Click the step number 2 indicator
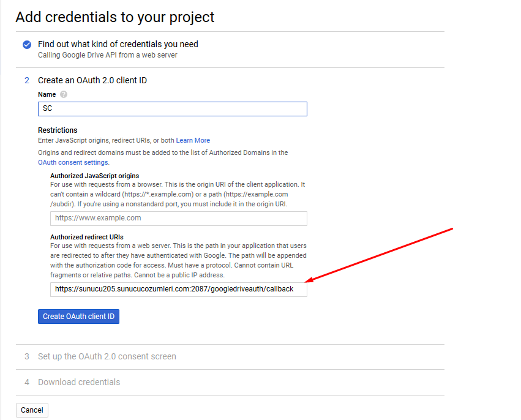This screenshot has height=420, width=521. click(26, 80)
